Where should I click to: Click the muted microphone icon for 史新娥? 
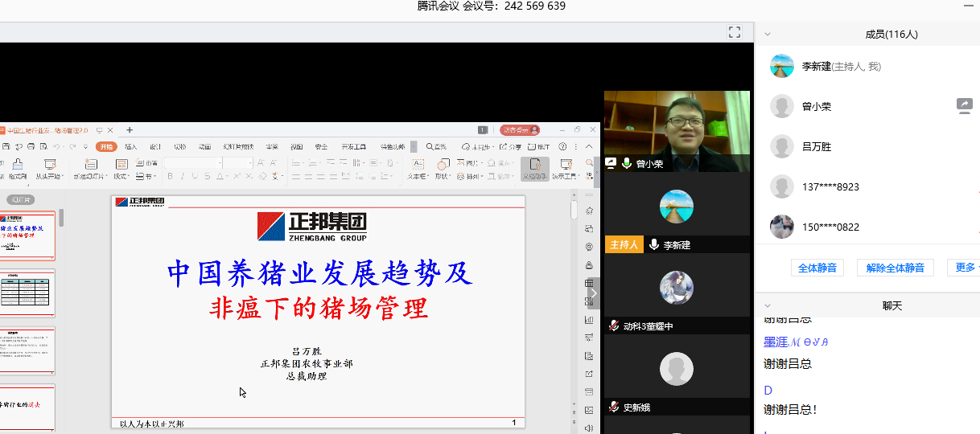pyautogui.click(x=614, y=407)
